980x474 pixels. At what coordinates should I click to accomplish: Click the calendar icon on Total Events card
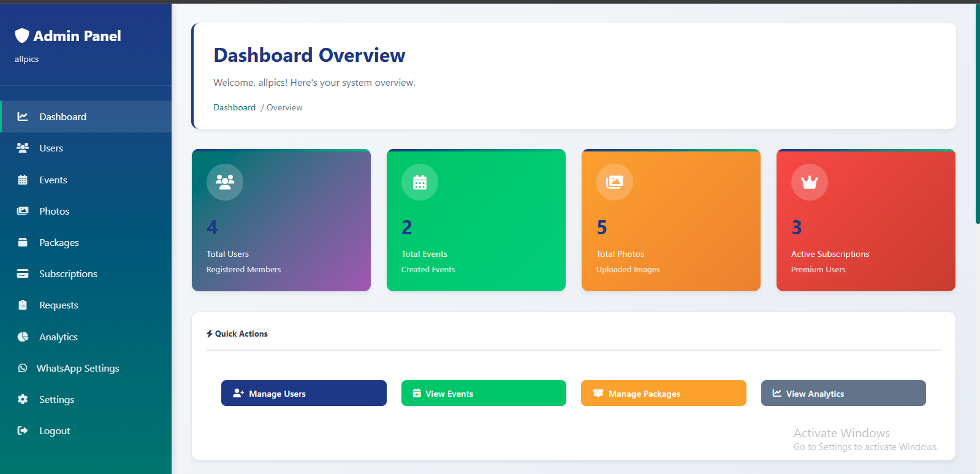(420, 182)
